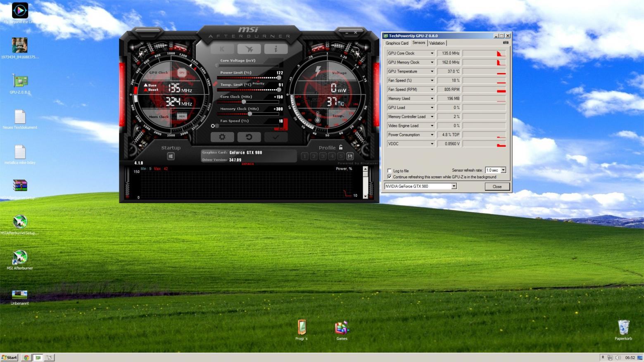Viewport: 644px width, 362px height.
Task: Open the Sensor refresh rate dropdown
Action: pos(503,170)
